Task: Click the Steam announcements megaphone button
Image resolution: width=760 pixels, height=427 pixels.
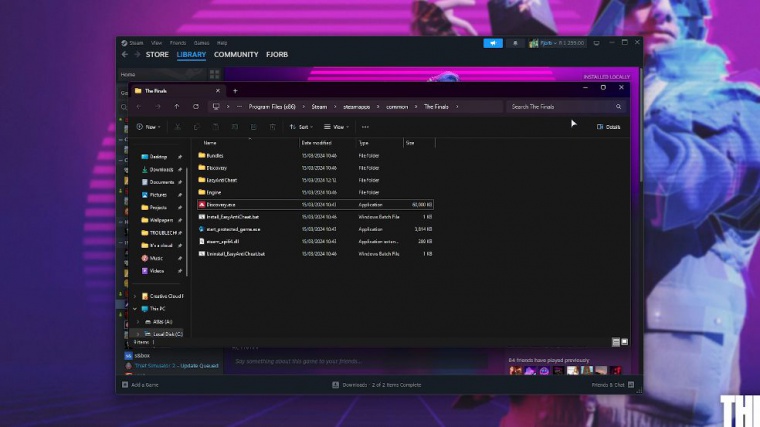Action: pos(493,43)
